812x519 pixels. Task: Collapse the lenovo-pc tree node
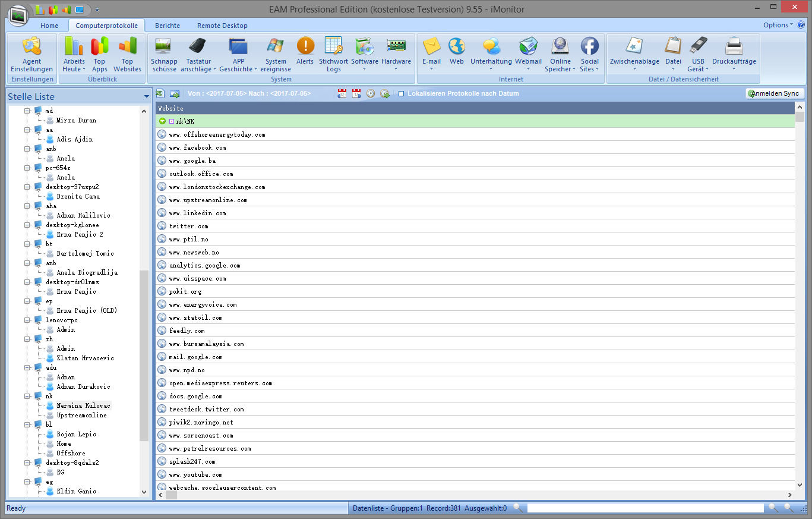(x=27, y=320)
